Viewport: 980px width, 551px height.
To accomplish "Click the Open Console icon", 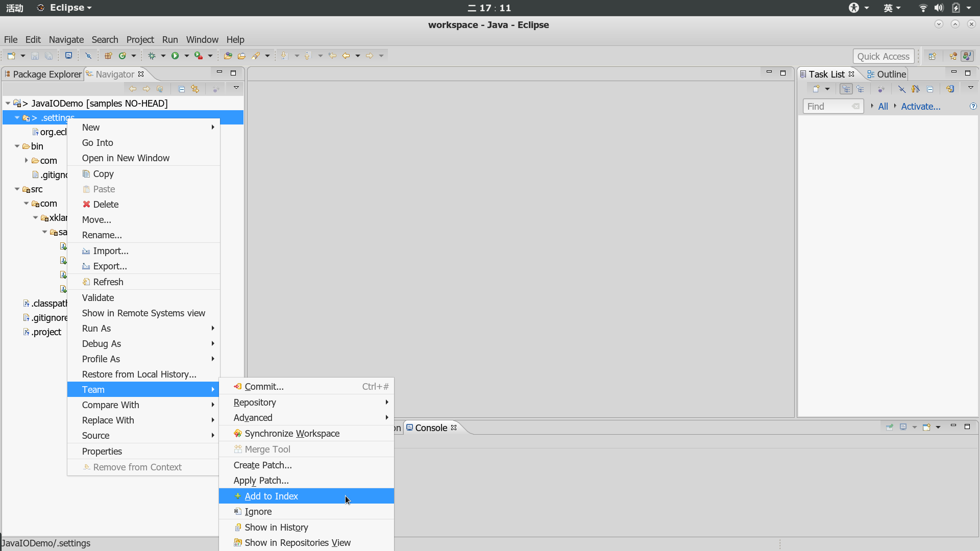I will (926, 427).
